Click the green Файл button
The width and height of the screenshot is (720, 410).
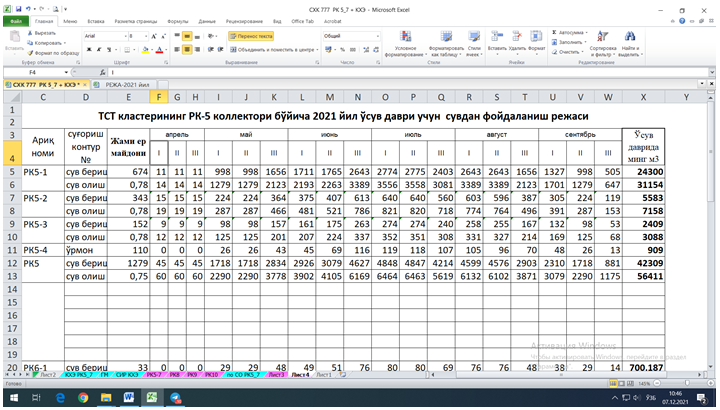point(16,20)
